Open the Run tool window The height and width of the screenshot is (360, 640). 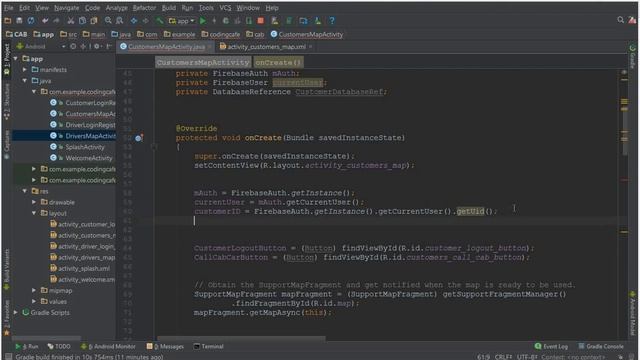click(27, 347)
